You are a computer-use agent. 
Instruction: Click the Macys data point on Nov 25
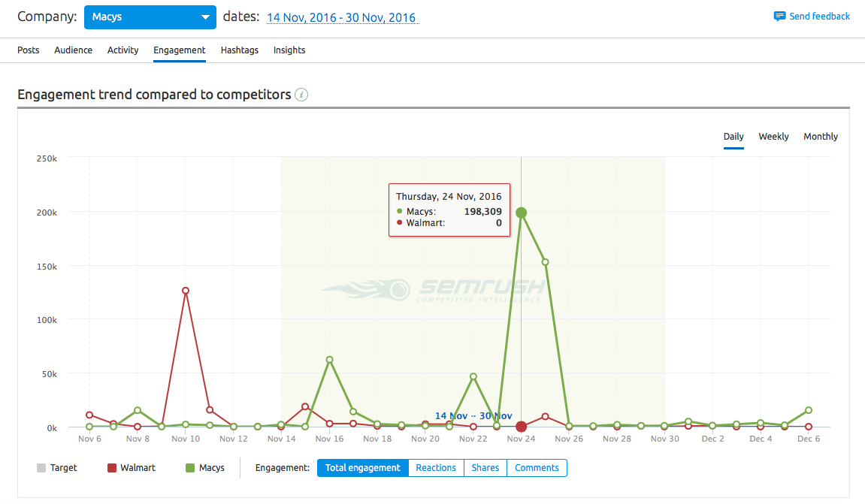(x=545, y=262)
